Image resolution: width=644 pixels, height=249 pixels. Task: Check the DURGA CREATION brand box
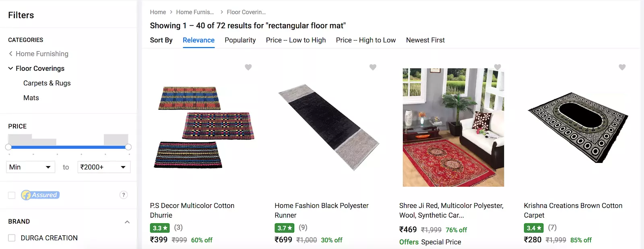click(12, 238)
